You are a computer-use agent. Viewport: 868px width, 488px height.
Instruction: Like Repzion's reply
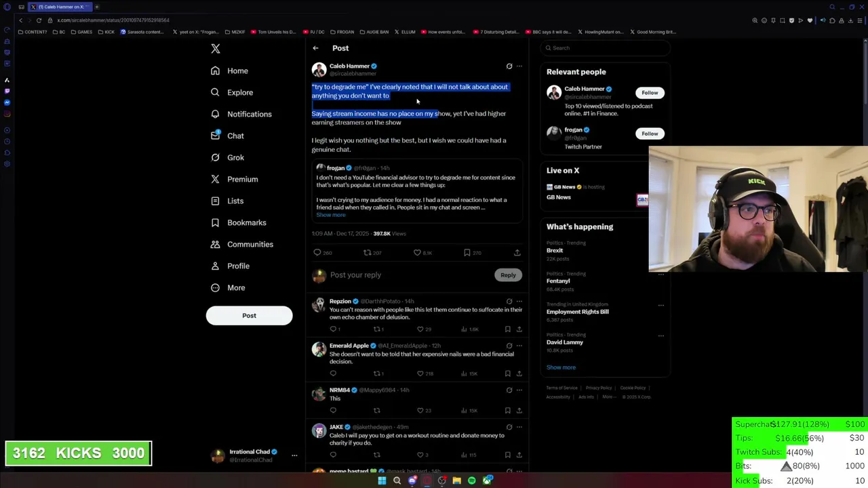[x=424, y=329]
